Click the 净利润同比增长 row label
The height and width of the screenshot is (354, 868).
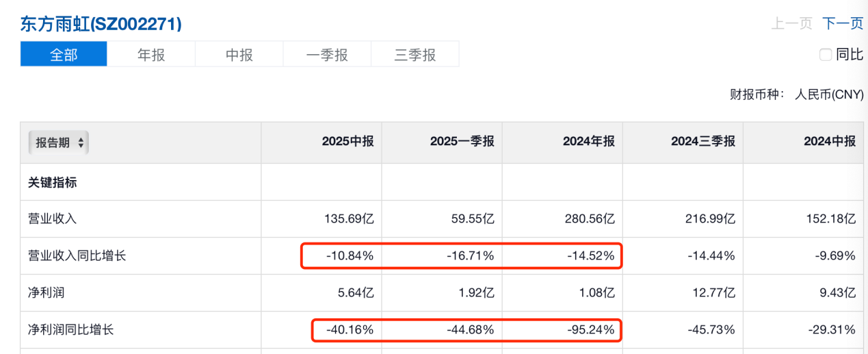71,330
